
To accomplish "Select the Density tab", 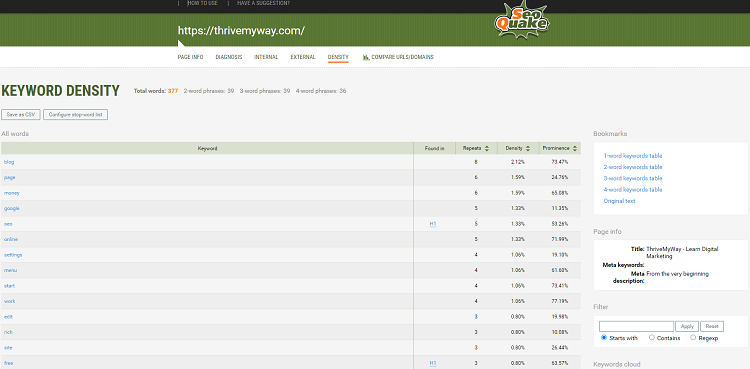I will pyautogui.click(x=338, y=57).
